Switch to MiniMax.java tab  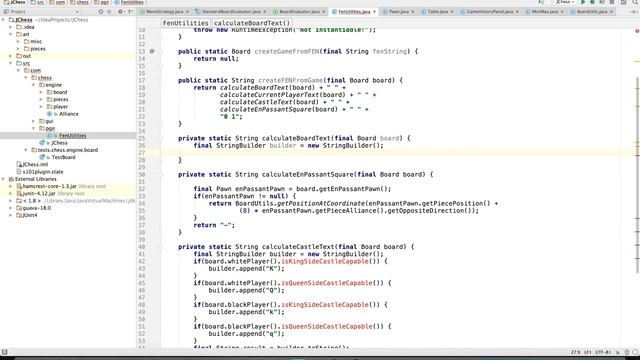click(x=544, y=12)
